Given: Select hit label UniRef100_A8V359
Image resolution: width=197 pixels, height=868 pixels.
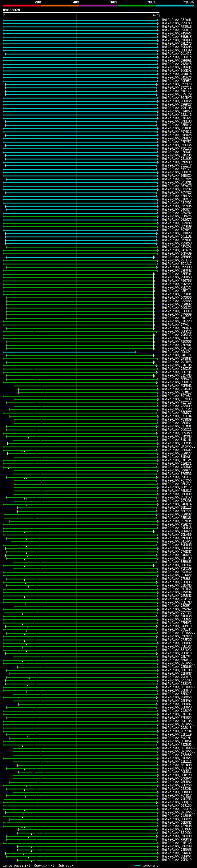Looking at the screenshot, I should (176, 433).
